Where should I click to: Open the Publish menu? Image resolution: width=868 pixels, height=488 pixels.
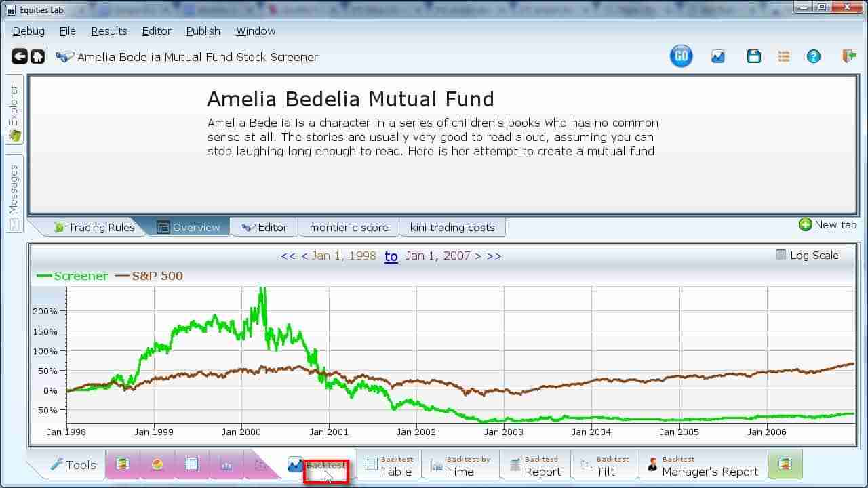coord(203,31)
